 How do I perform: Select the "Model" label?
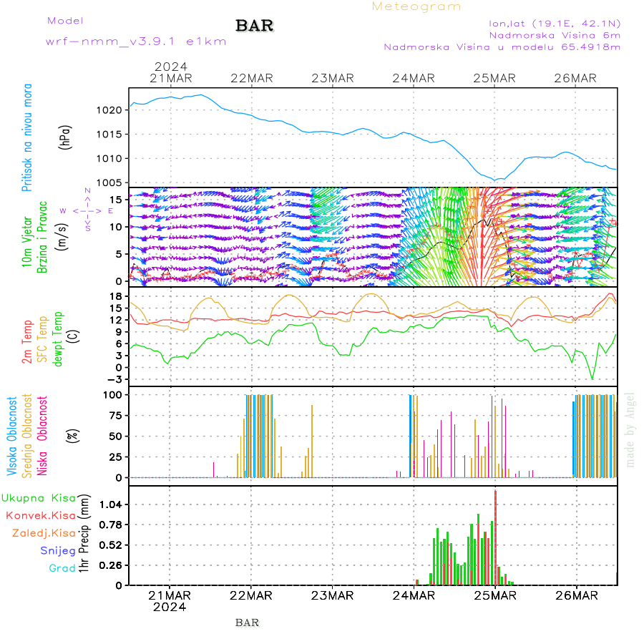[65, 21]
